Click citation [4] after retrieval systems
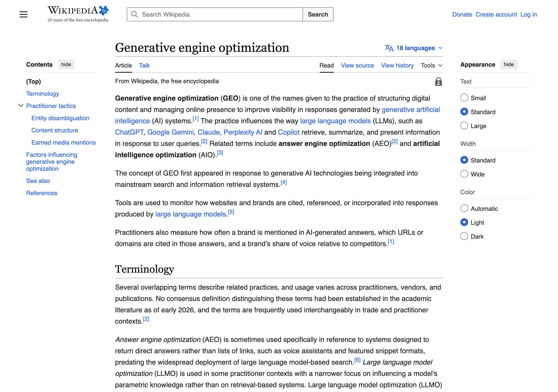This screenshot has height=392, width=558. pos(283,182)
